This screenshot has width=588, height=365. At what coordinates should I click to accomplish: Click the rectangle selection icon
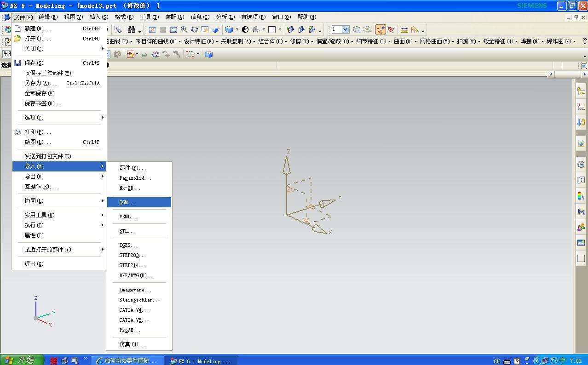[x=190, y=54]
